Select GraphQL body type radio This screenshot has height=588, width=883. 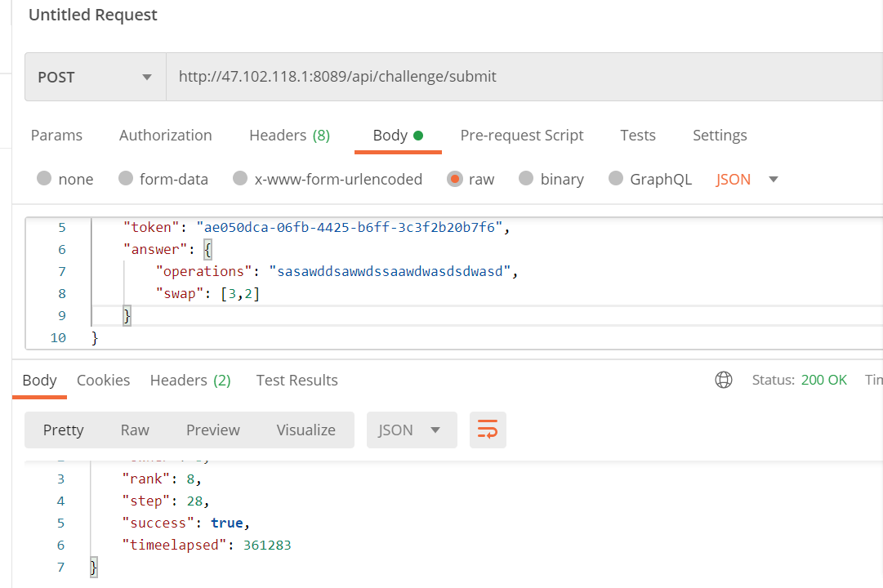coord(616,179)
